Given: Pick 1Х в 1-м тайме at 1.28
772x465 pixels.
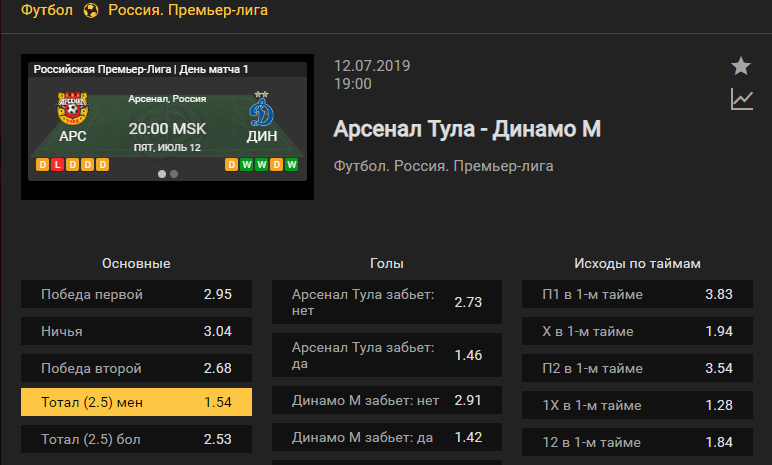Looking at the screenshot, I should coord(638,405).
